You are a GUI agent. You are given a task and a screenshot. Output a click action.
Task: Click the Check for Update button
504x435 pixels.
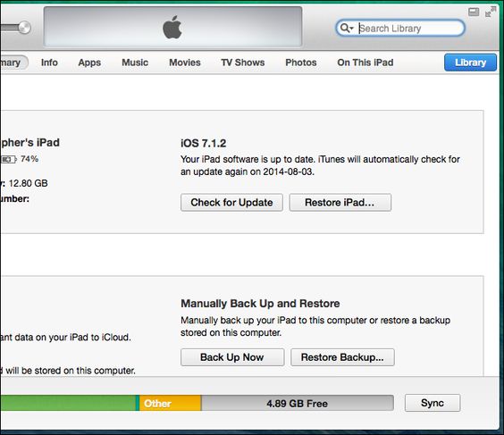231,203
